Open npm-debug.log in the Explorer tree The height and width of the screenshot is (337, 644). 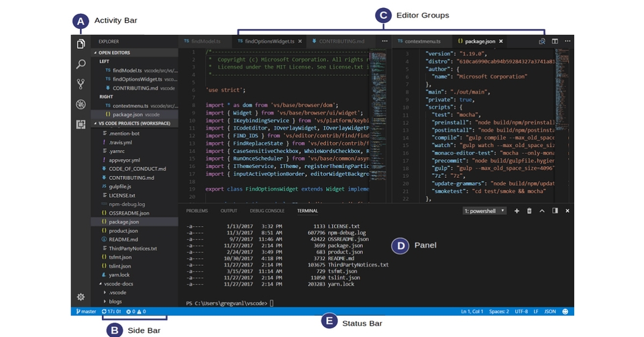click(134, 204)
